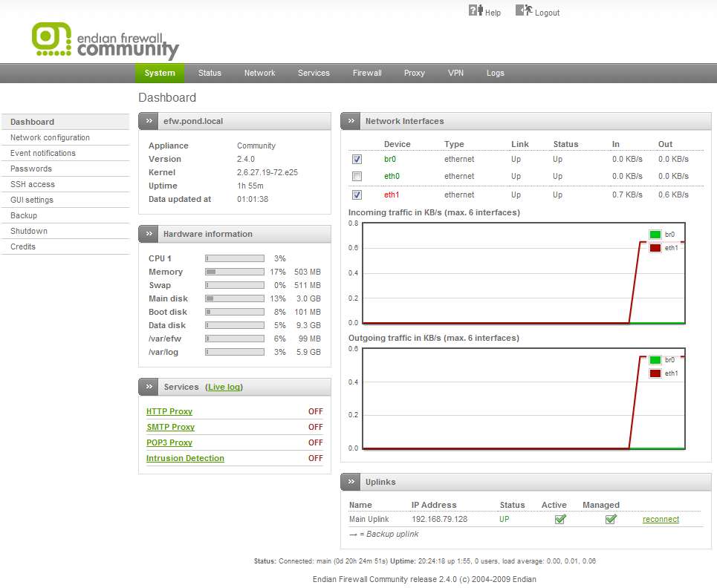Click the Help icon in header
The width and height of the screenshot is (717, 588).
(x=476, y=10)
